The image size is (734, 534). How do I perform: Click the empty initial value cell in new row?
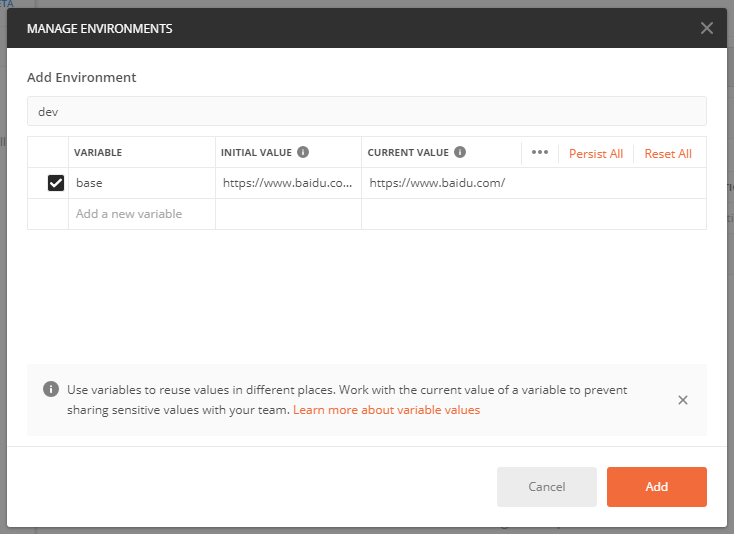coord(288,214)
